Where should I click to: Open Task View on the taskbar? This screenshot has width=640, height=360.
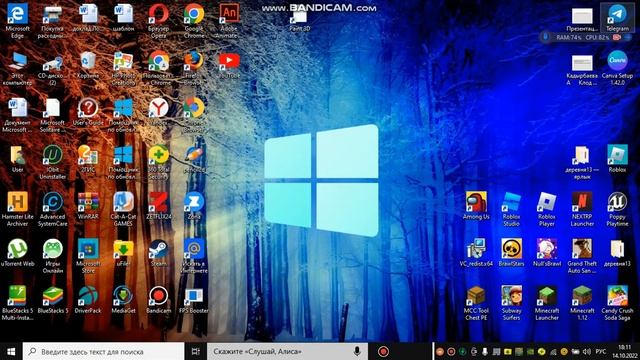196,351
